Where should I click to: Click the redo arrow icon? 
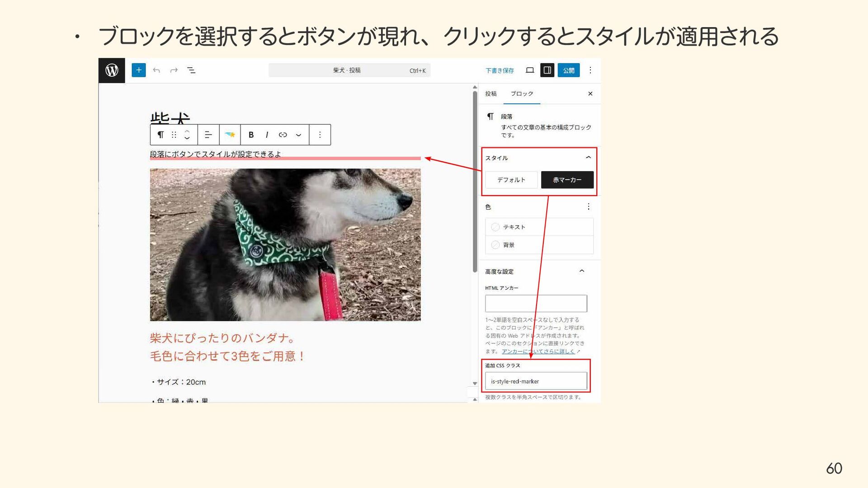coord(174,70)
